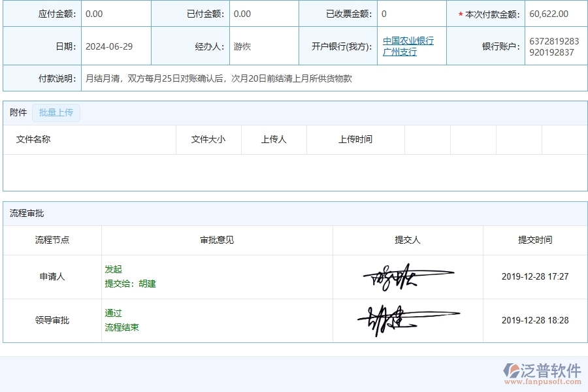The image size is (588, 392).
Task: Click the 上传时间 column header
Action: [x=356, y=139]
